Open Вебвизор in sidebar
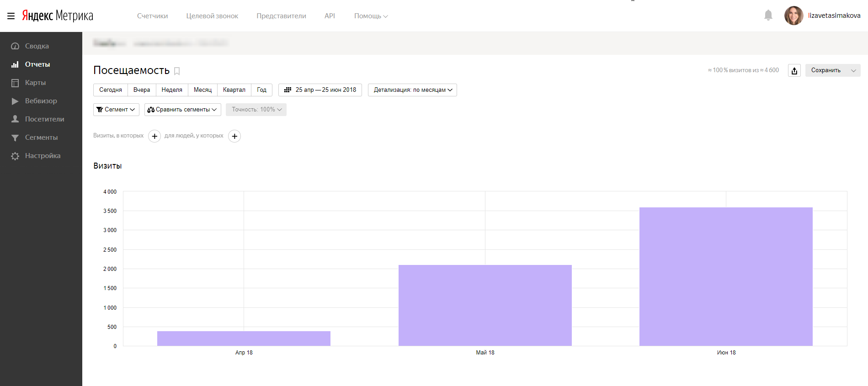This screenshot has height=386, width=868. pyautogui.click(x=41, y=101)
